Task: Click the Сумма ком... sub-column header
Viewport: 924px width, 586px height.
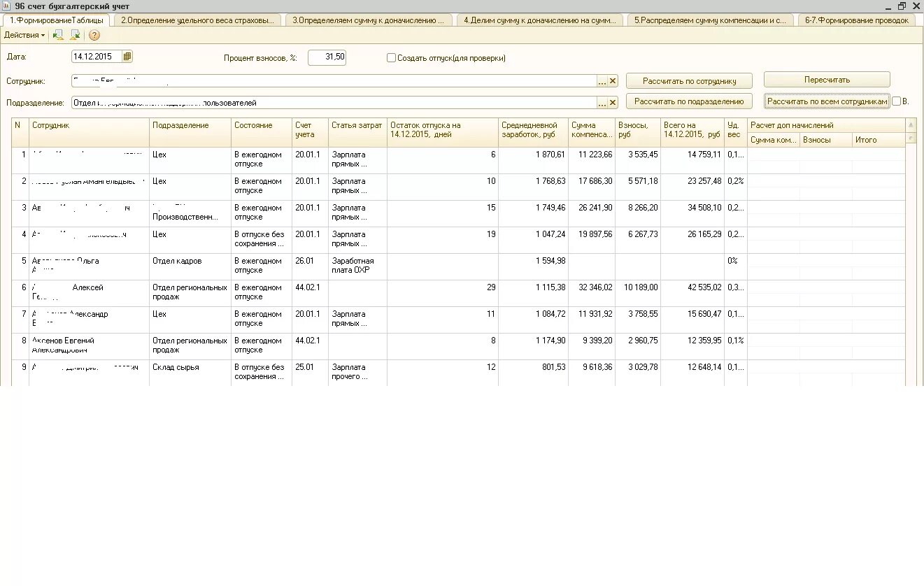Action: tap(774, 140)
